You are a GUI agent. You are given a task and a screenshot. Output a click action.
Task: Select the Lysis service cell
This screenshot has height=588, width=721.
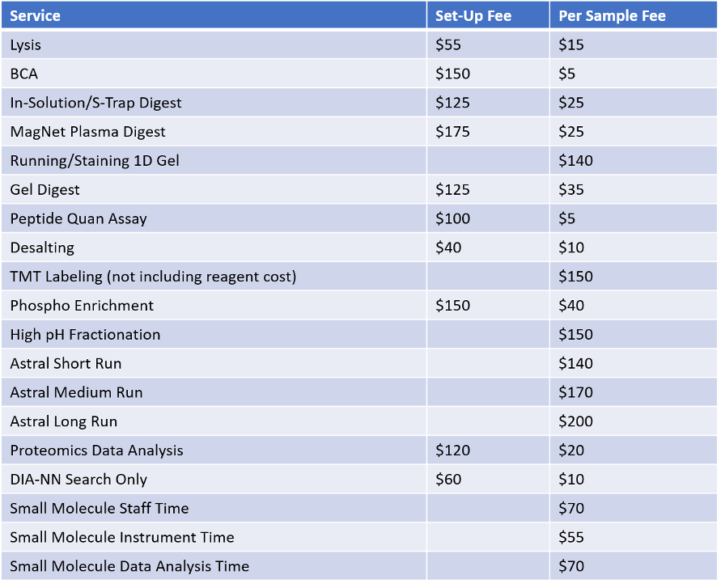[x=26, y=44]
